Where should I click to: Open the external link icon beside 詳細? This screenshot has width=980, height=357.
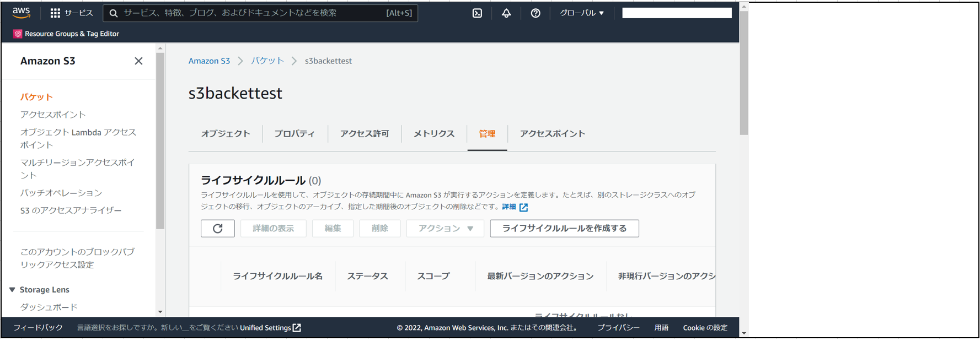click(523, 207)
